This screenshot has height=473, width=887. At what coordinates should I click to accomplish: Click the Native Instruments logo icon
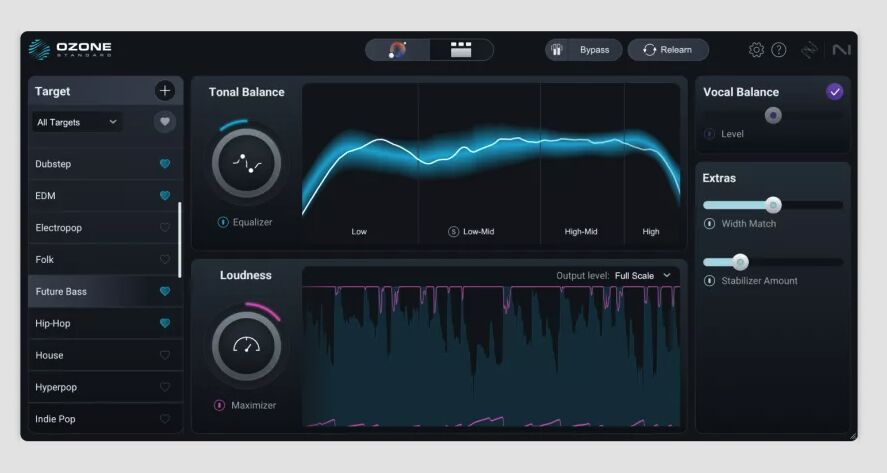[840, 50]
